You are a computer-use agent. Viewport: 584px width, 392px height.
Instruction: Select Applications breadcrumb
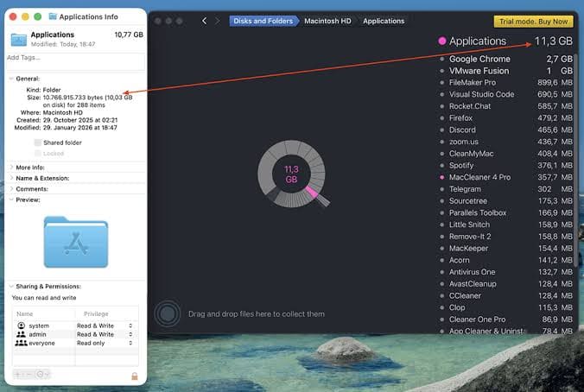coord(384,21)
